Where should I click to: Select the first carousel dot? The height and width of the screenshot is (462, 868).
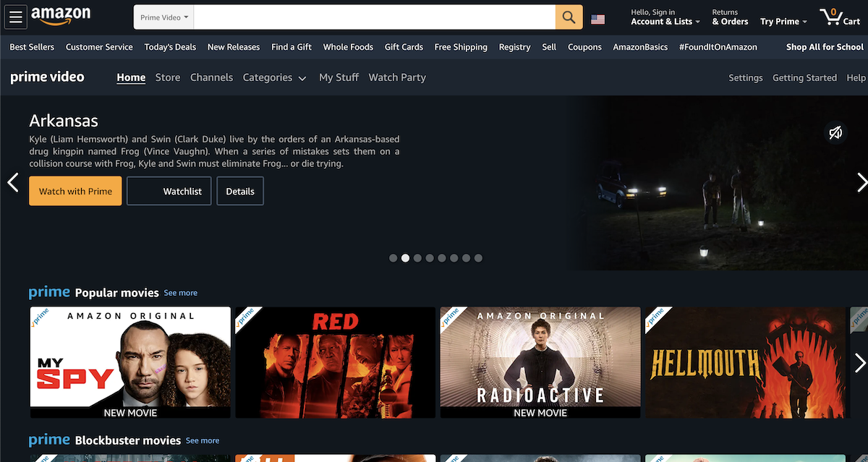[393, 258]
